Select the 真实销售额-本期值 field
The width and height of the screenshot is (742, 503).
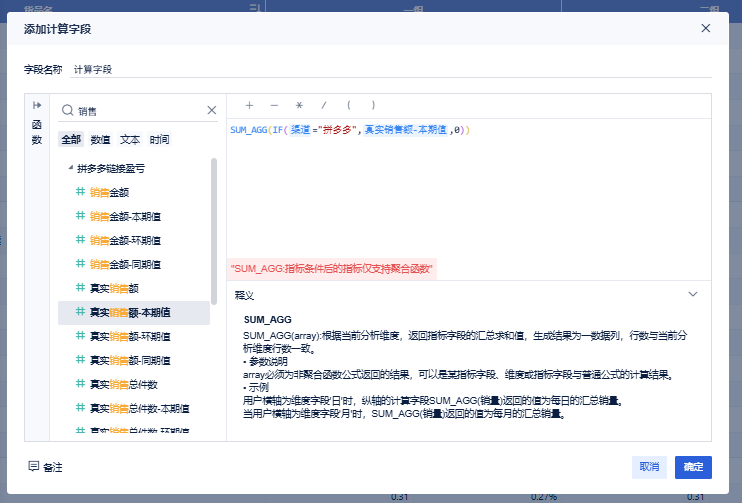click(x=130, y=313)
